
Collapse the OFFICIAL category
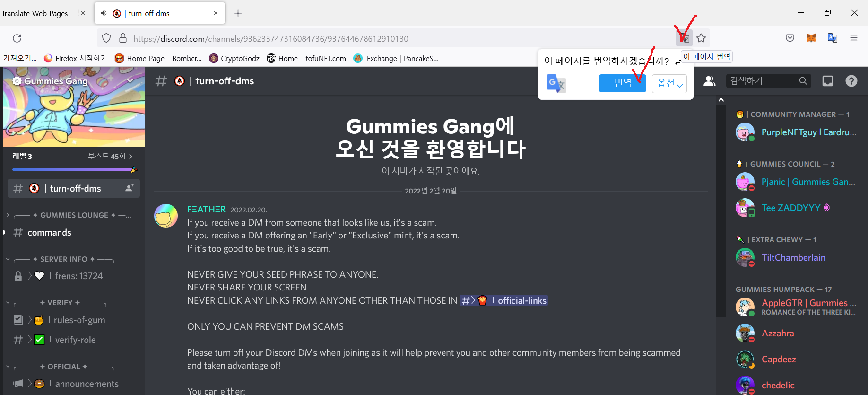(60, 367)
